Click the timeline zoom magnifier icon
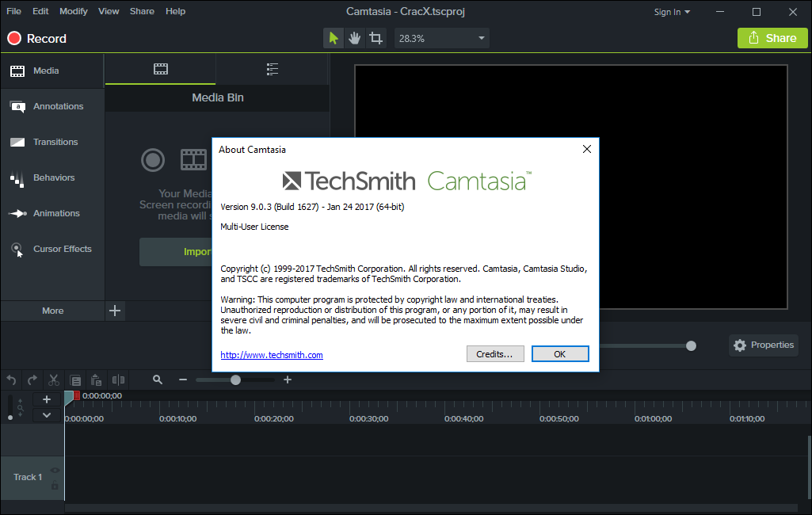The height and width of the screenshot is (515, 812). pos(158,380)
